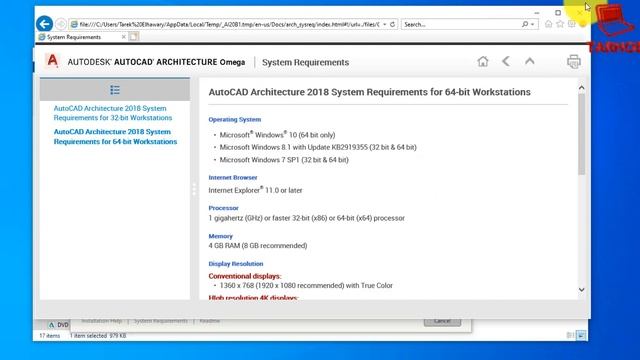The height and width of the screenshot is (360, 640).
Task: Open the search provider dropdown arrow
Action: (x=532, y=24)
